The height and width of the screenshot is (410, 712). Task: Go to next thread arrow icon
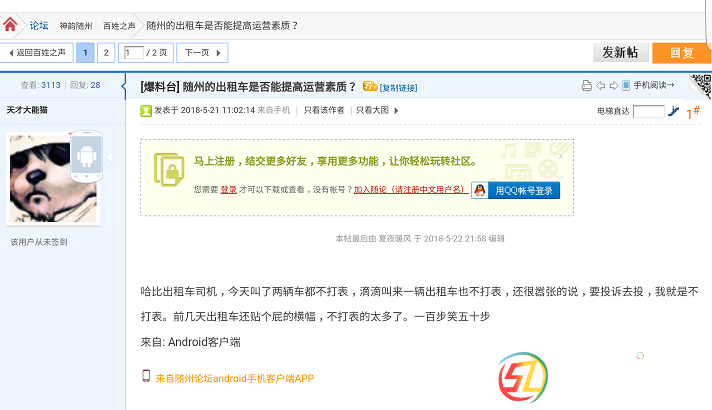point(612,86)
